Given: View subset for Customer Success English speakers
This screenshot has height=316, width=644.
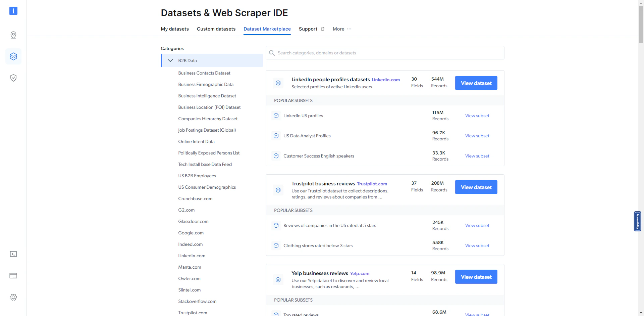Looking at the screenshot, I should click(477, 156).
